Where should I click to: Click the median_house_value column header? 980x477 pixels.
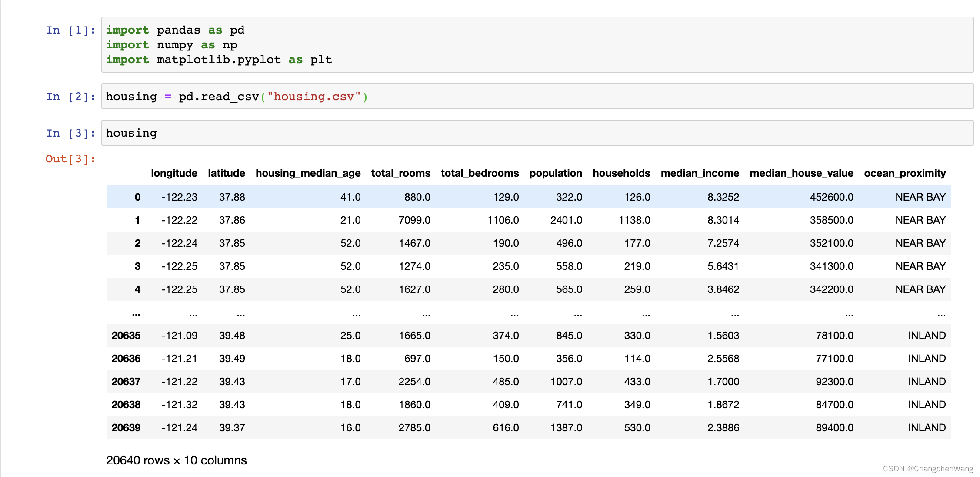[x=801, y=173]
